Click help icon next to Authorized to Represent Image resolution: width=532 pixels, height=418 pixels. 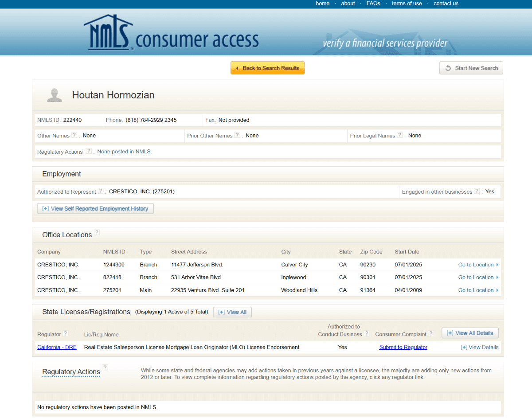101,191
